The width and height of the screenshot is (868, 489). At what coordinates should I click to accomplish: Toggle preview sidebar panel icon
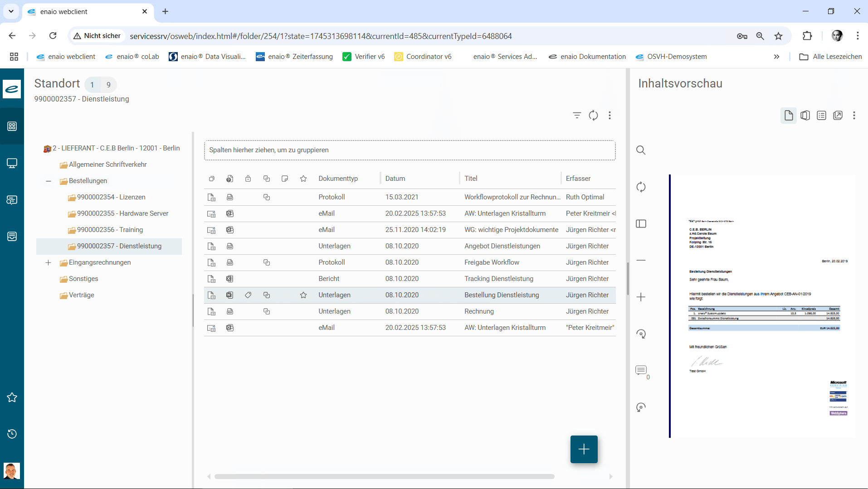coord(641,223)
